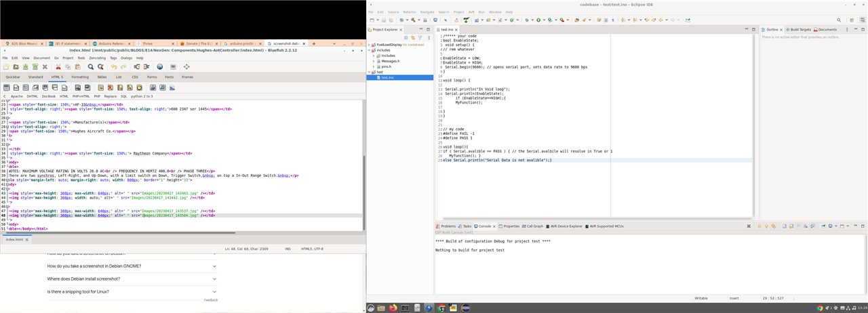Viewport: 868px width, 313px height.
Task: Click the PHP+HTML snippet button
Action: 81,96
